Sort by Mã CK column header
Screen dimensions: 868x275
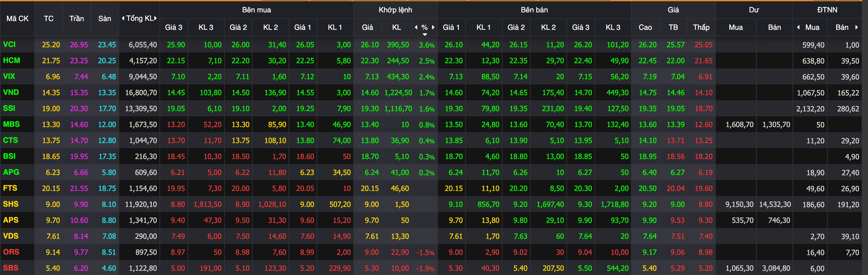[x=17, y=18]
